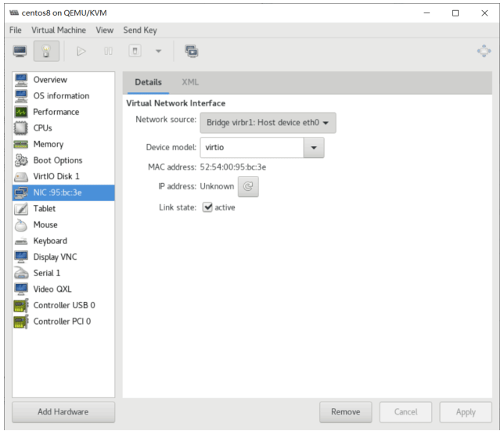The width and height of the screenshot is (504, 431).
Task: Open the Send Key menu
Action: [x=140, y=30]
